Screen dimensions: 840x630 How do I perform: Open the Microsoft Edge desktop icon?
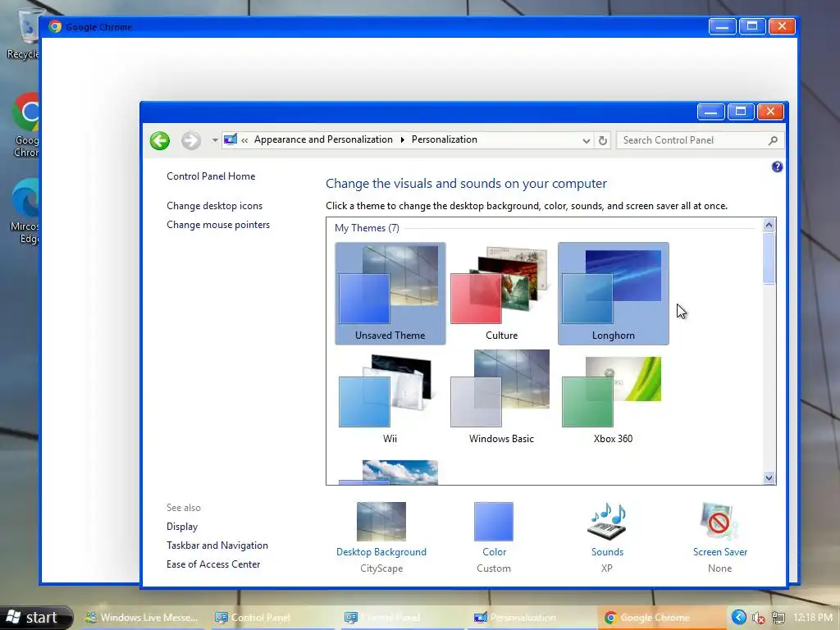pos(25,211)
